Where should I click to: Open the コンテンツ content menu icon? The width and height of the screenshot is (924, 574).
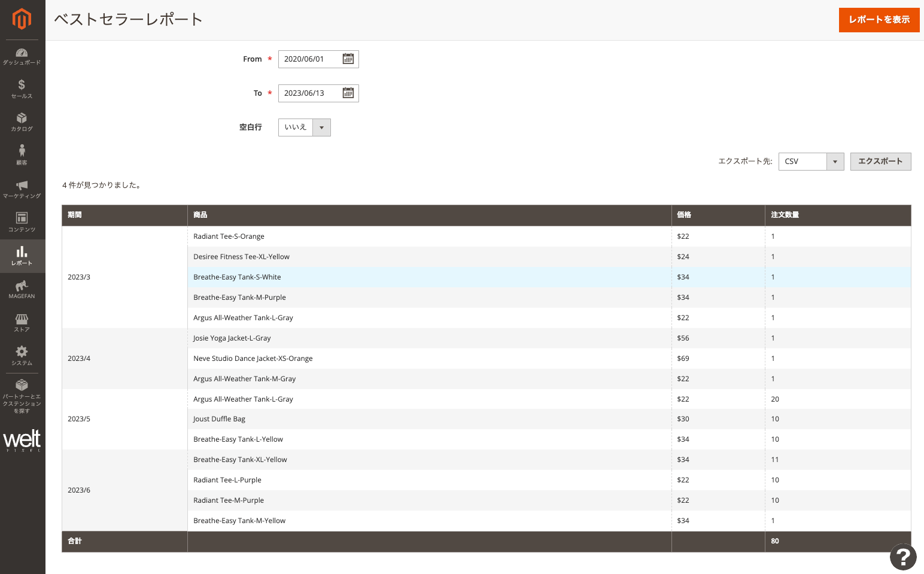[x=22, y=218]
